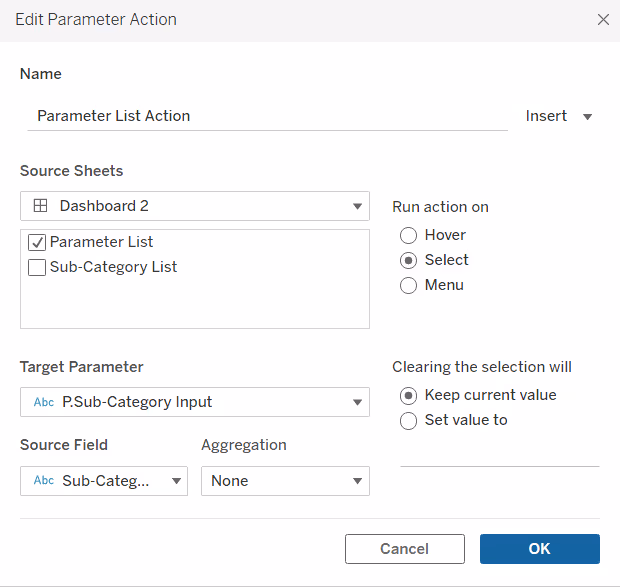Select the Hover radio button
The height and width of the screenshot is (587, 620).
pyautogui.click(x=408, y=236)
